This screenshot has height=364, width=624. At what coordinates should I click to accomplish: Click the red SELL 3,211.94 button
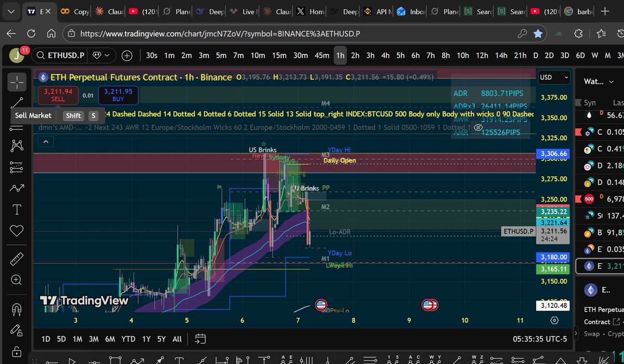58,95
